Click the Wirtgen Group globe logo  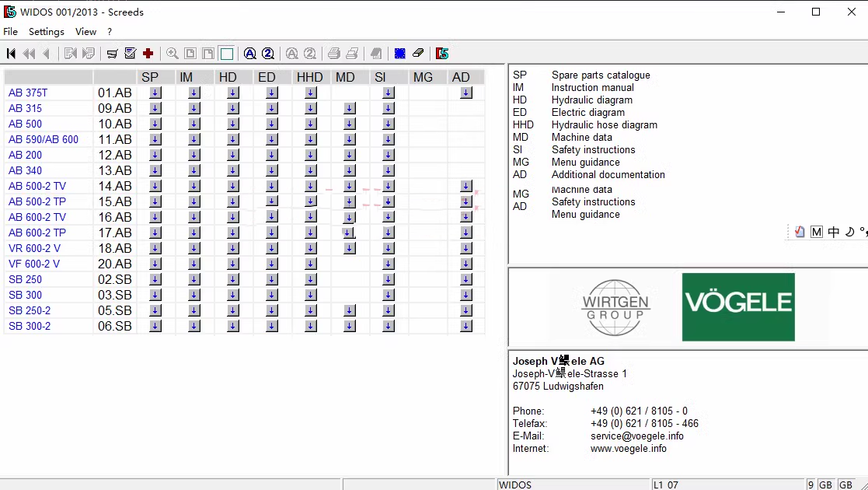pyautogui.click(x=615, y=308)
